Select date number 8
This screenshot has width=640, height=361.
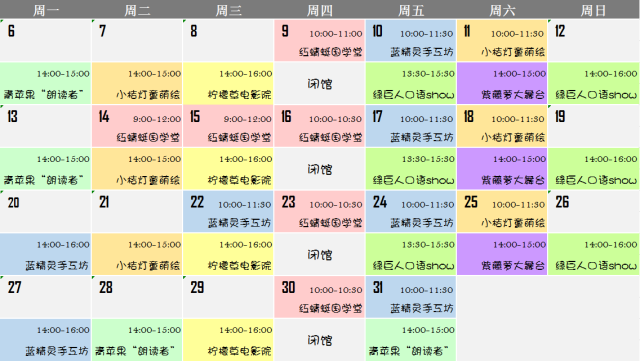point(193,31)
